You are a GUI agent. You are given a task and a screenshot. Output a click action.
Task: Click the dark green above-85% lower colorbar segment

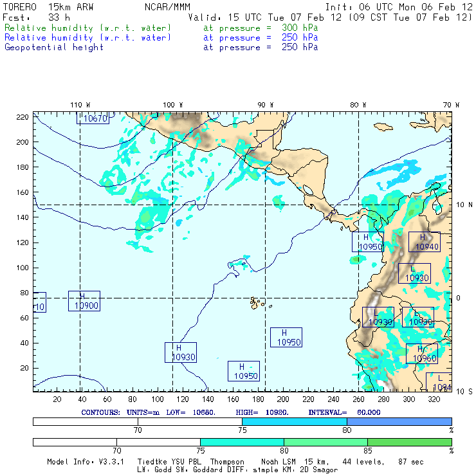point(410,442)
